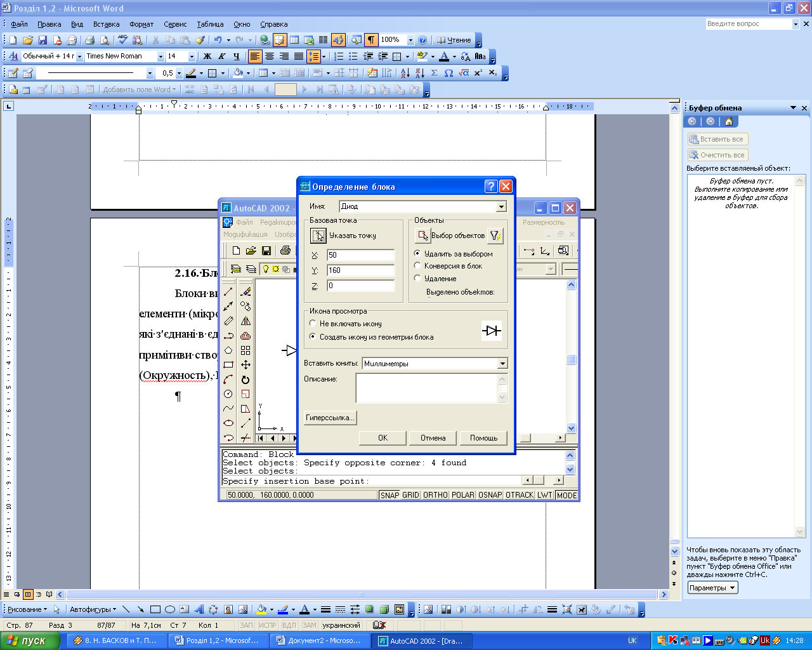Select 'Создать икону из геометрии блока'
The width and height of the screenshot is (812, 650).
(x=313, y=337)
